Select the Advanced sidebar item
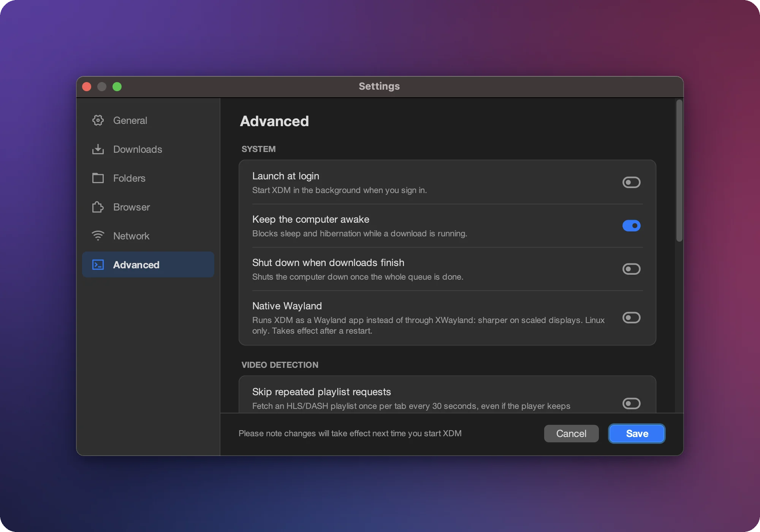 (x=148, y=265)
